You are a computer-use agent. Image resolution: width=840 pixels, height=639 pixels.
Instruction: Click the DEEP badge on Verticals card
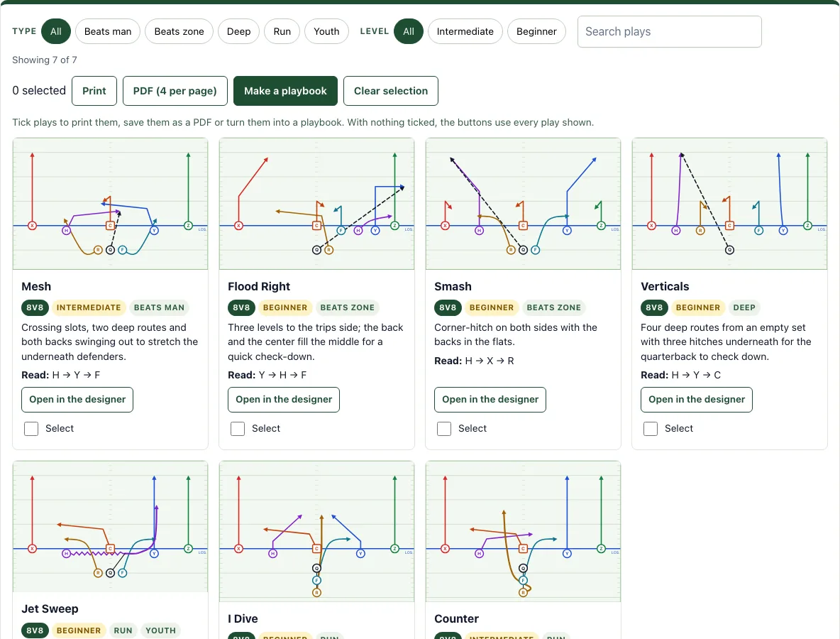click(744, 307)
